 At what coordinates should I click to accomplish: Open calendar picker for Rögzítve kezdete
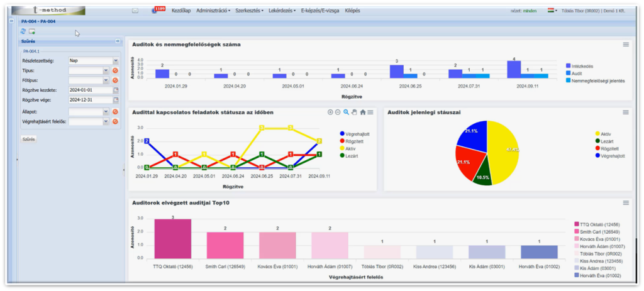pos(115,90)
